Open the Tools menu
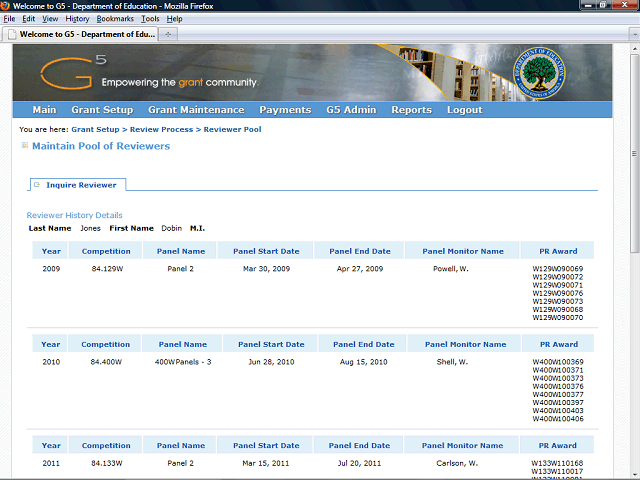The height and width of the screenshot is (480, 640). tap(150, 19)
